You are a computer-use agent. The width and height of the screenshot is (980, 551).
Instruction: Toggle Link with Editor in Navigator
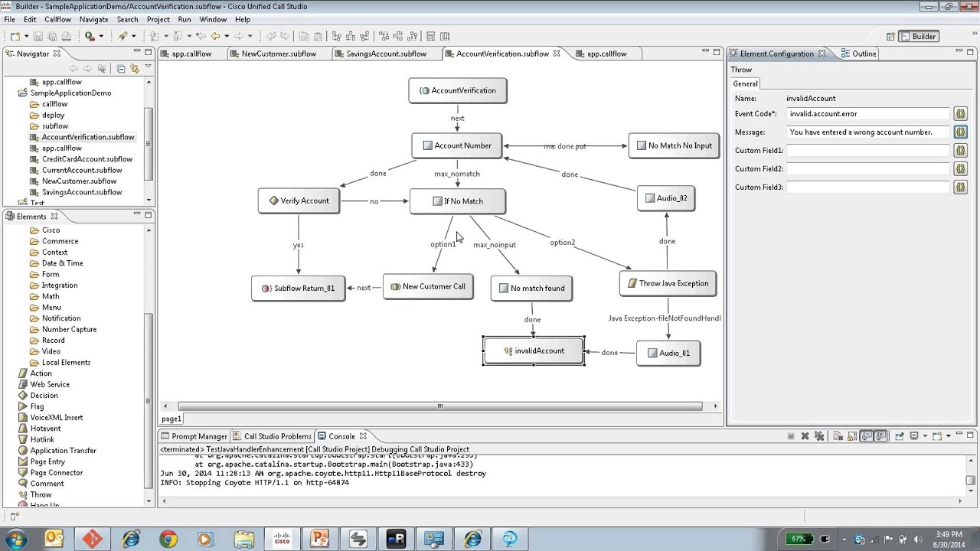[135, 68]
